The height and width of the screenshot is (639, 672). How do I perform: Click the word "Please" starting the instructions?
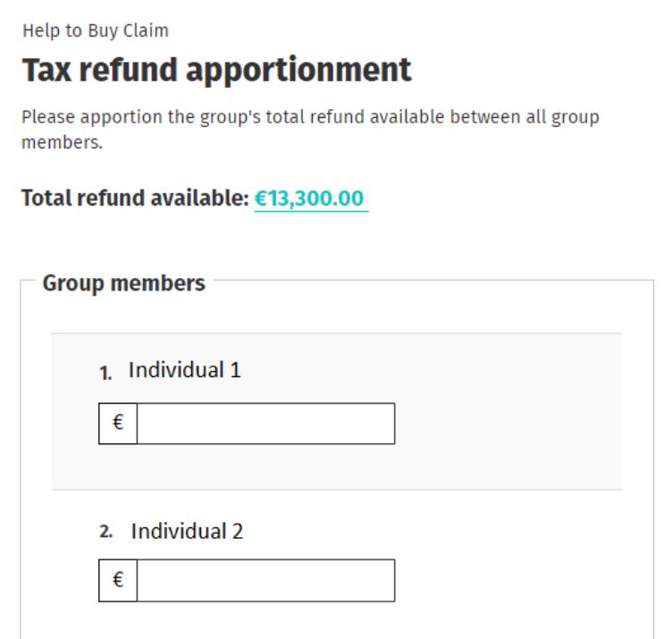(45, 118)
